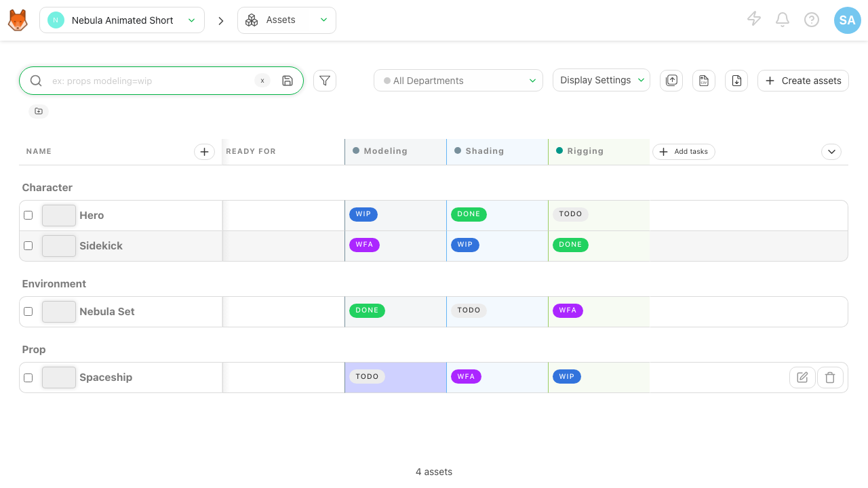Click the search magnifier icon
868x488 pixels.
36,81
